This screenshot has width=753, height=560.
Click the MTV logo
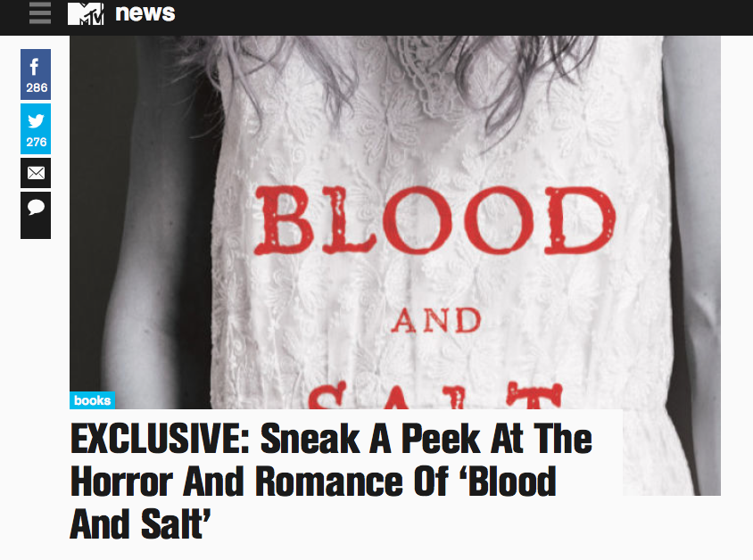pyautogui.click(x=86, y=13)
